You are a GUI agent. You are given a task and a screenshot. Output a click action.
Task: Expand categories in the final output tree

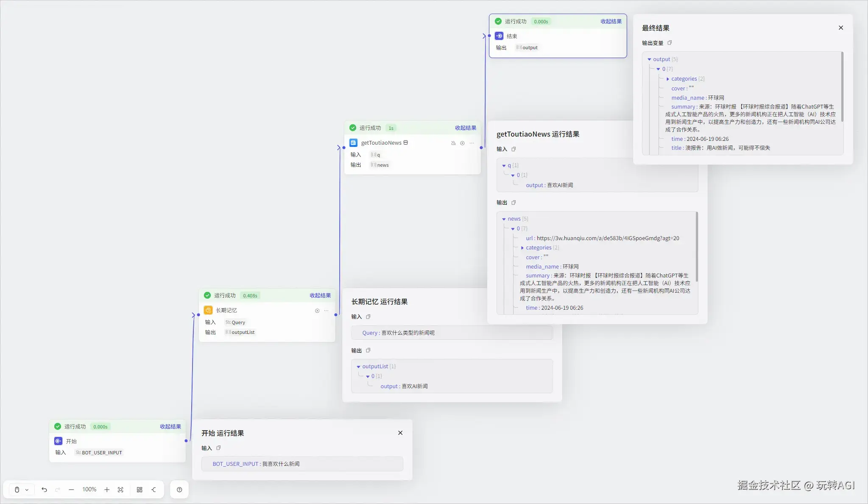pyautogui.click(x=667, y=79)
